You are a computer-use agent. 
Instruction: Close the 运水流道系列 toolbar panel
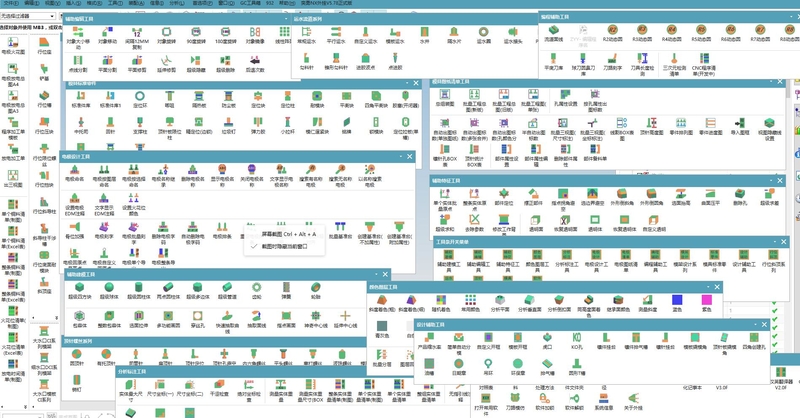click(x=535, y=18)
